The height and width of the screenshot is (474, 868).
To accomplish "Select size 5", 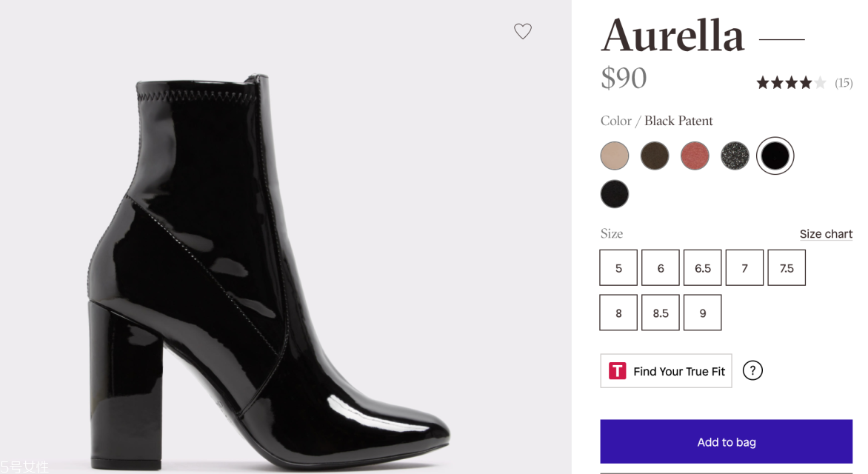I will click(618, 268).
